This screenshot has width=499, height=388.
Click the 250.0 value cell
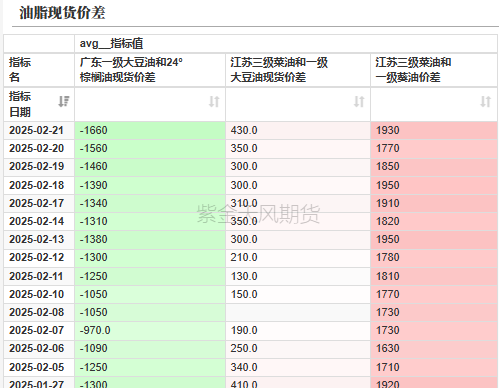(x=298, y=348)
